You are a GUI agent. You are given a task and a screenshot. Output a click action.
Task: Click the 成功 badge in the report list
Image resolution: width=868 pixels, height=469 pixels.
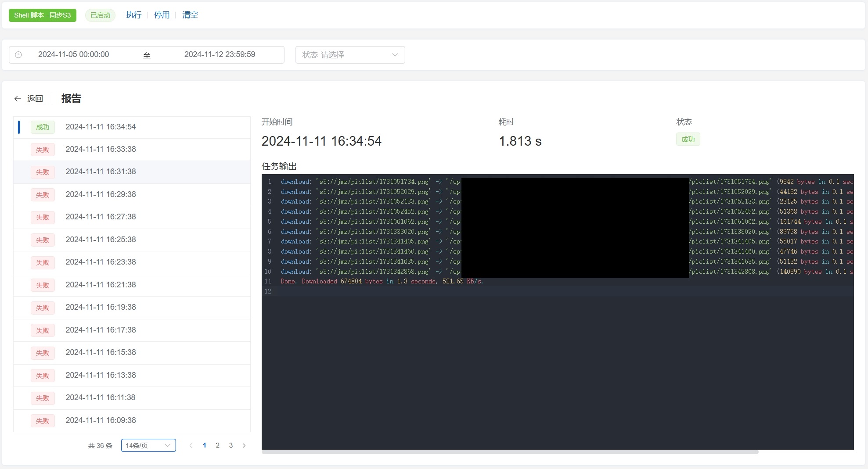coord(43,127)
